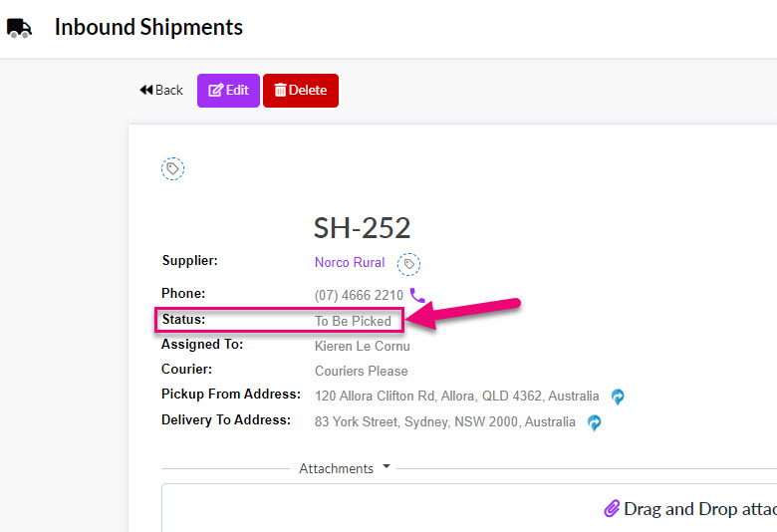This screenshot has width=777, height=532.
Task: Select the To Be Picked status value
Action: 353,321
